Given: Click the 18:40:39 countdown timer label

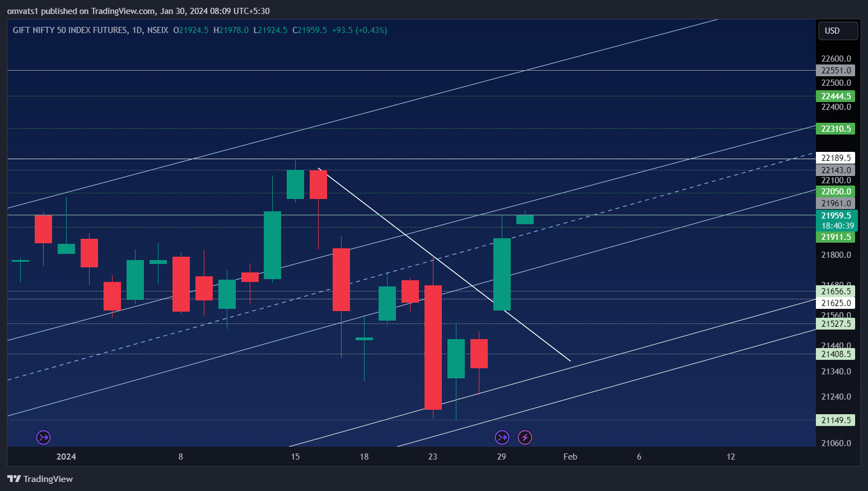Looking at the screenshot, I should 837,226.
